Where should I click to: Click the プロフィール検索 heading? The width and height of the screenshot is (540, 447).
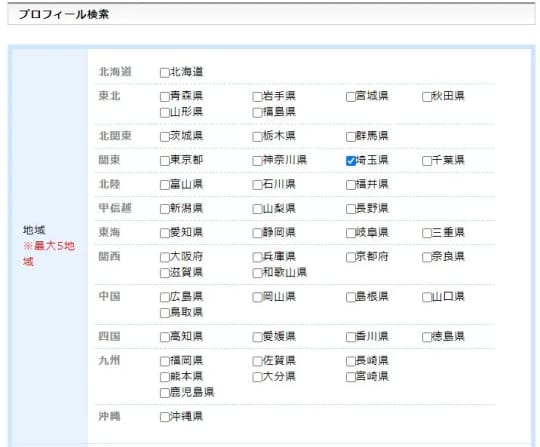(63, 14)
